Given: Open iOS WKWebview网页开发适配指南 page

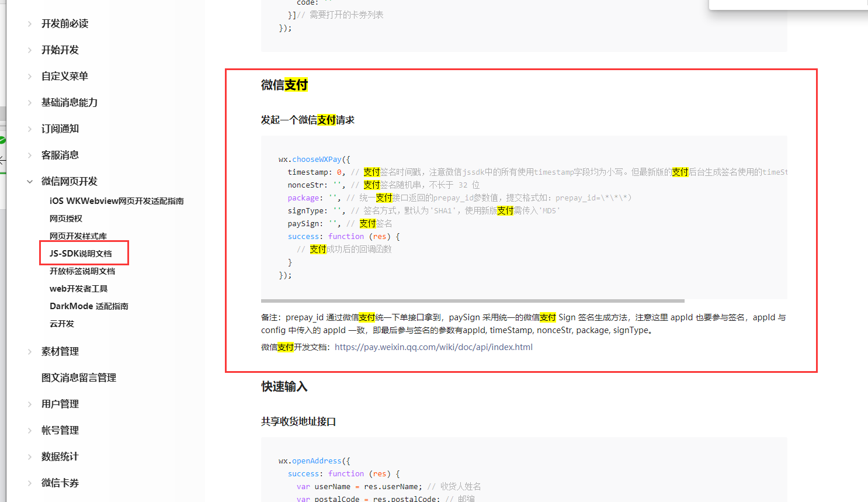Looking at the screenshot, I should pos(117,201).
